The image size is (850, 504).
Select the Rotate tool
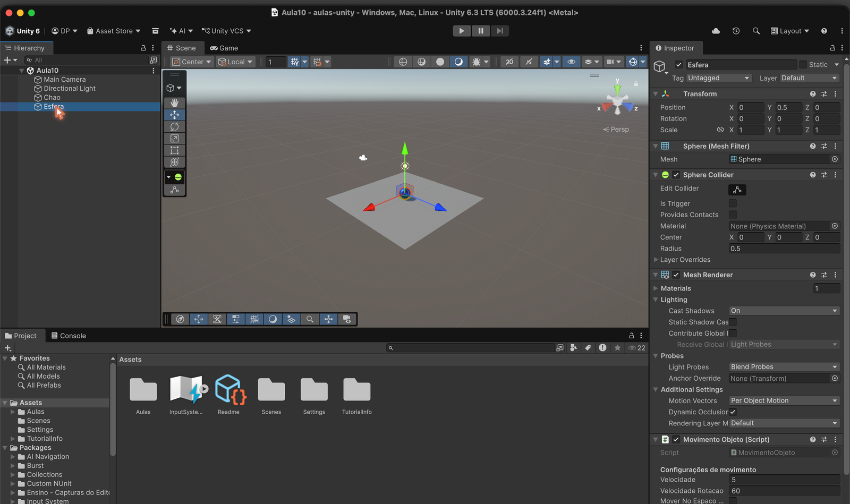(174, 126)
